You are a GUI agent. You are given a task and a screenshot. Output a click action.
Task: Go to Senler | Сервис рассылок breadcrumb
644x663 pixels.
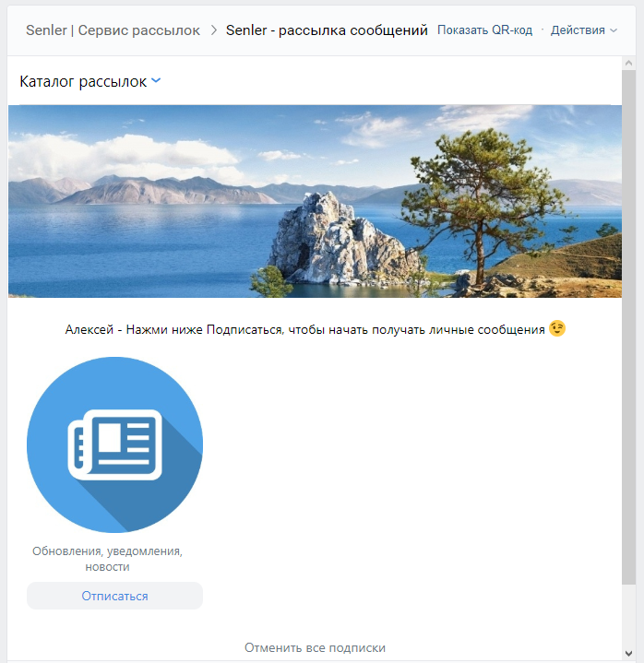click(x=113, y=30)
